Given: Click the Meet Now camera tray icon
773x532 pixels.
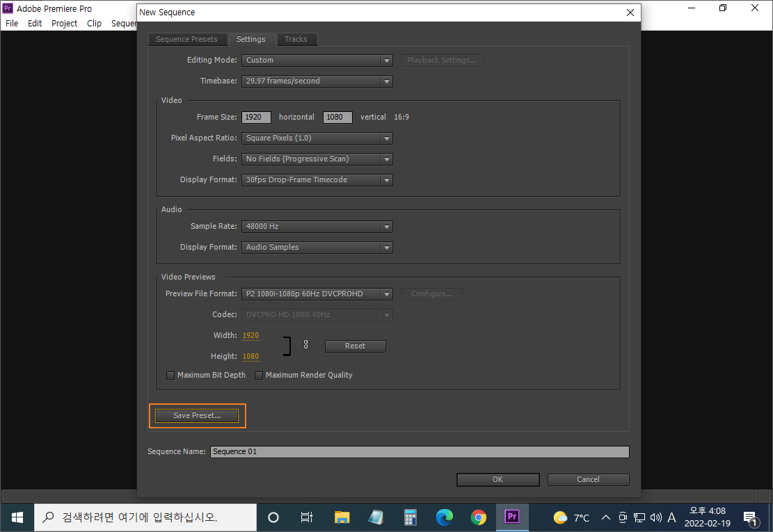Looking at the screenshot, I should (623, 517).
